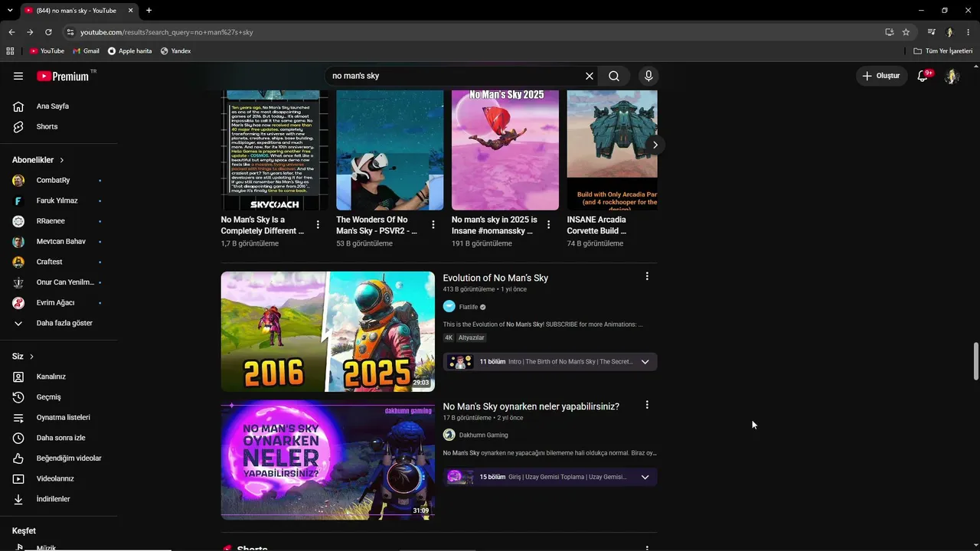980x551 pixels.
Task: Go back with the browser arrow
Action: coord(11,32)
